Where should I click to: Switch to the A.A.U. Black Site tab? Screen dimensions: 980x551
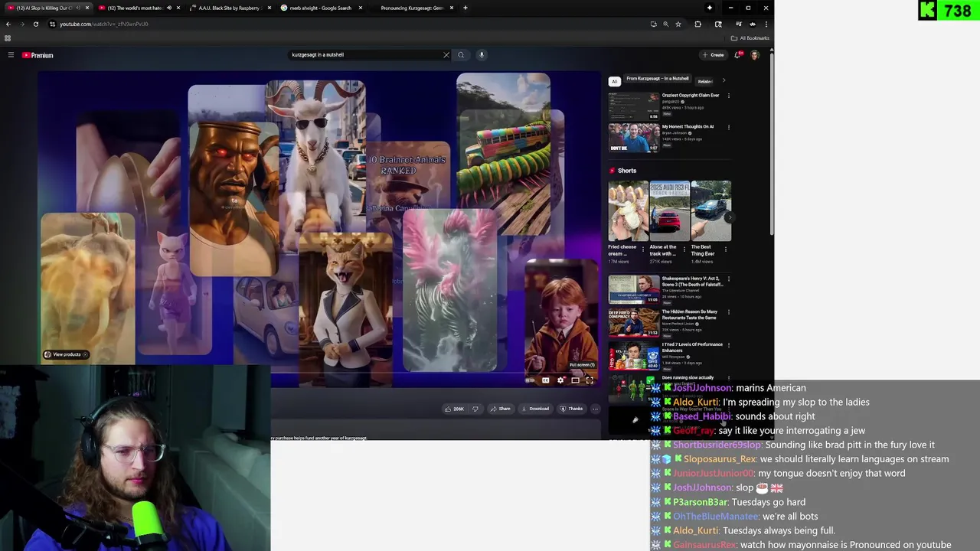click(229, 8)
